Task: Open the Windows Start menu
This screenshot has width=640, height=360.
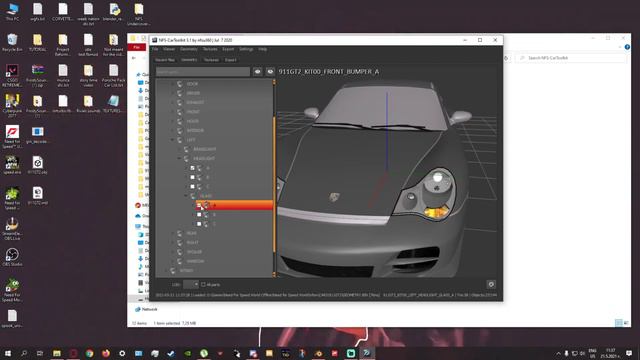Action: point(8,353)
